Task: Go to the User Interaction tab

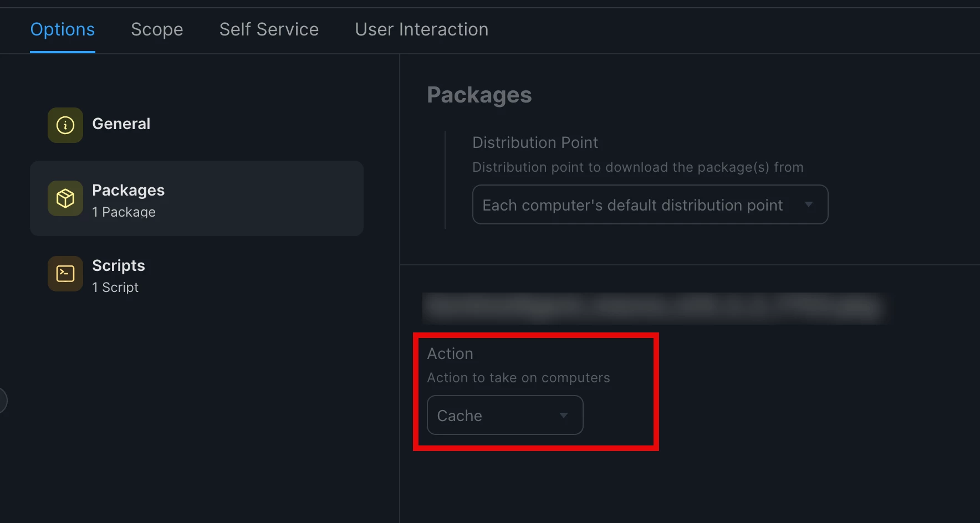Action: [422, 29]
